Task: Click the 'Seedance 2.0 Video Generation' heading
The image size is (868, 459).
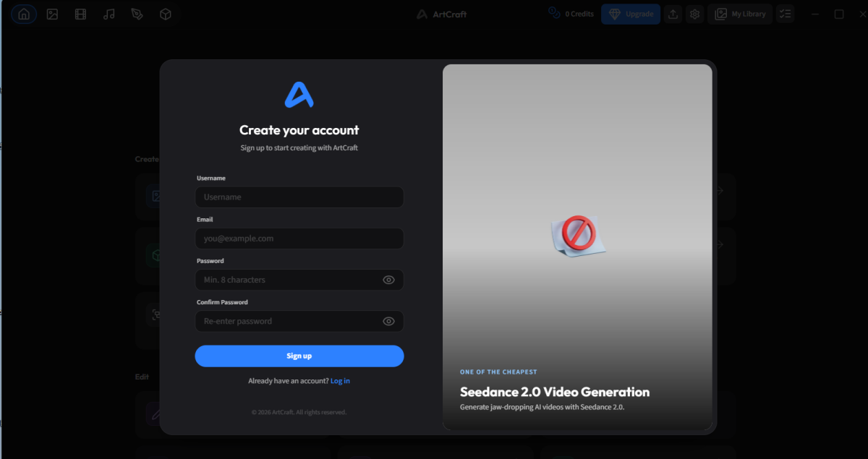Action: [555, 392]
